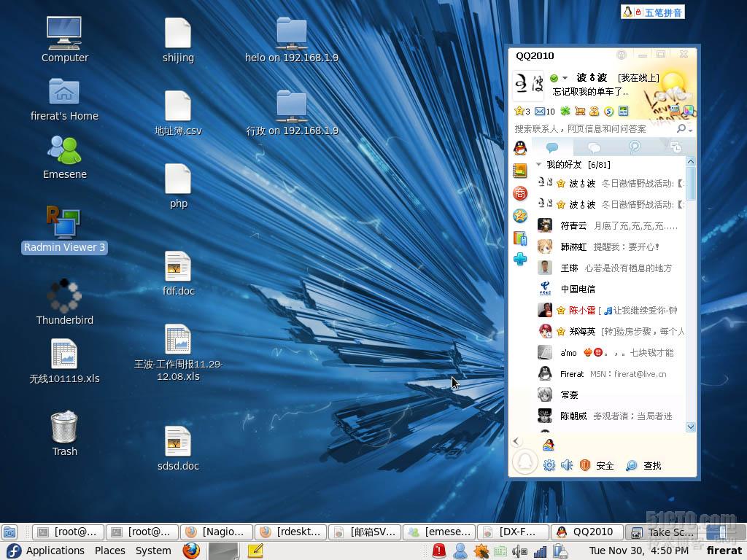Select the helo on 192.168.1.9 share
Screen dimensions: 747x560
coord(292,40)
